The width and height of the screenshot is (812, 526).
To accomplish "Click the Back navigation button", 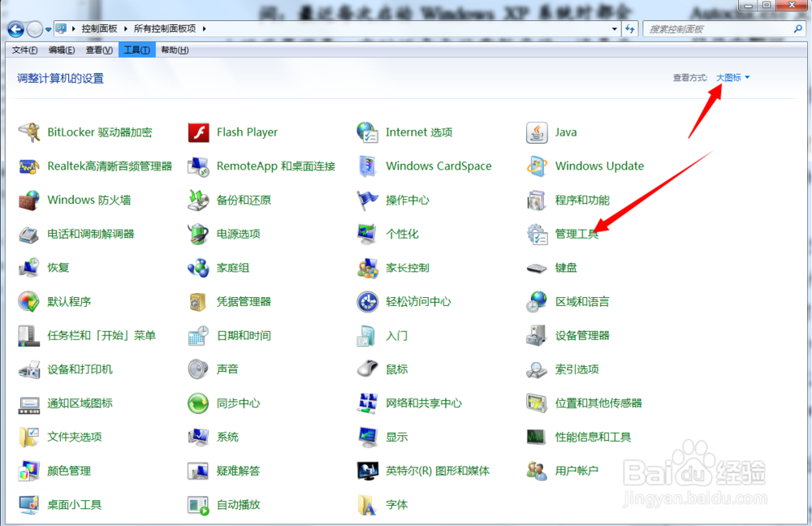I will pyautogui.click(x=16, y=29).
